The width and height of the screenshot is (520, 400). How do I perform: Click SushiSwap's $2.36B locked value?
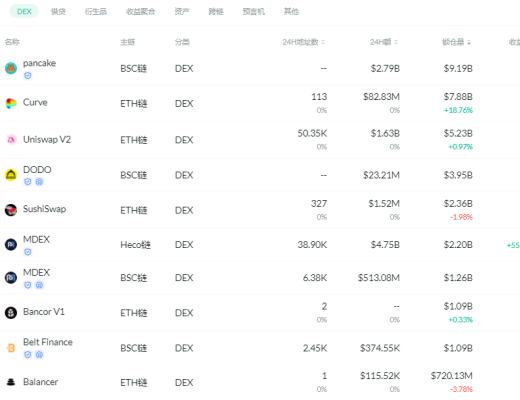pyautogui.click(x=458, y=204)
